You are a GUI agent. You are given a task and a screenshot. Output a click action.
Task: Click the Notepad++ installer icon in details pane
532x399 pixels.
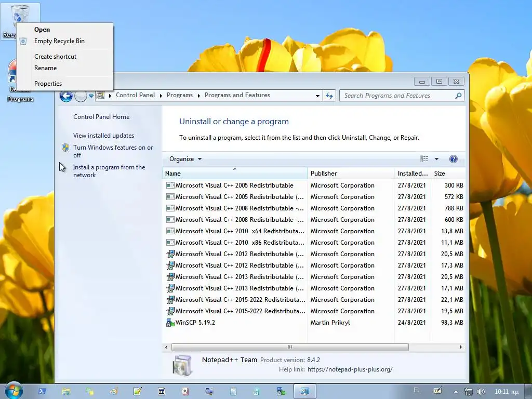tap(182, 365)
